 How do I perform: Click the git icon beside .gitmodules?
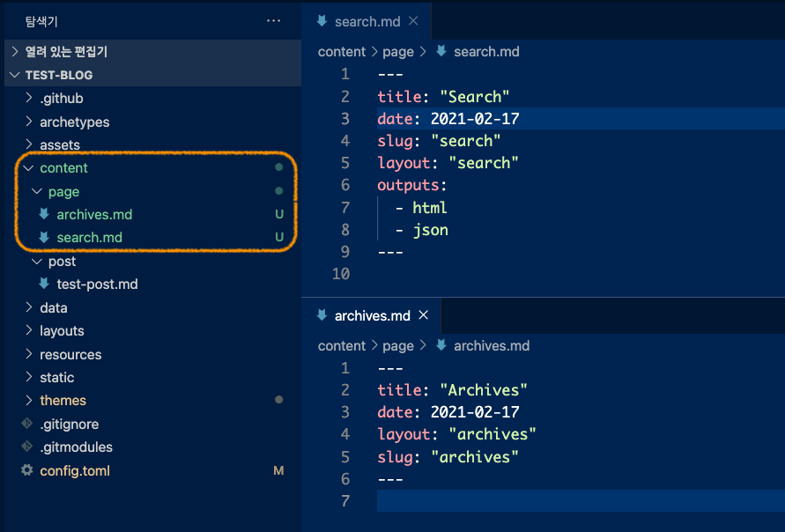pyautogui.click(x=26, y=447)
